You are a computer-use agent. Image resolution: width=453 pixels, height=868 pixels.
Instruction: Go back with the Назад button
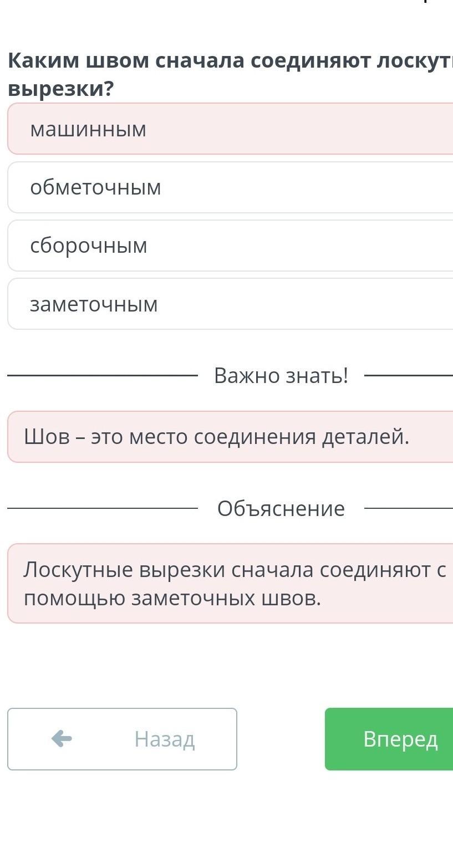tap(122, 739)
